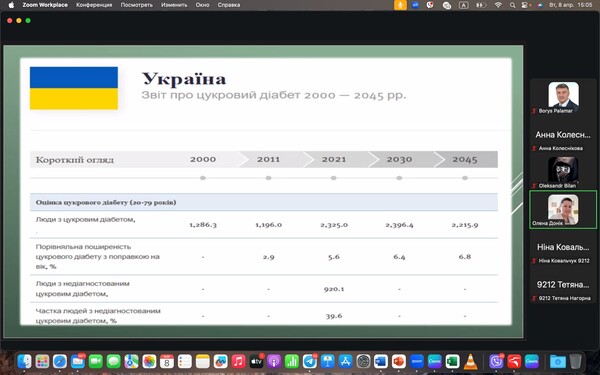Open System Settings in the Dock
Viewport: 600px width, 375px height.
coord(363,361)
